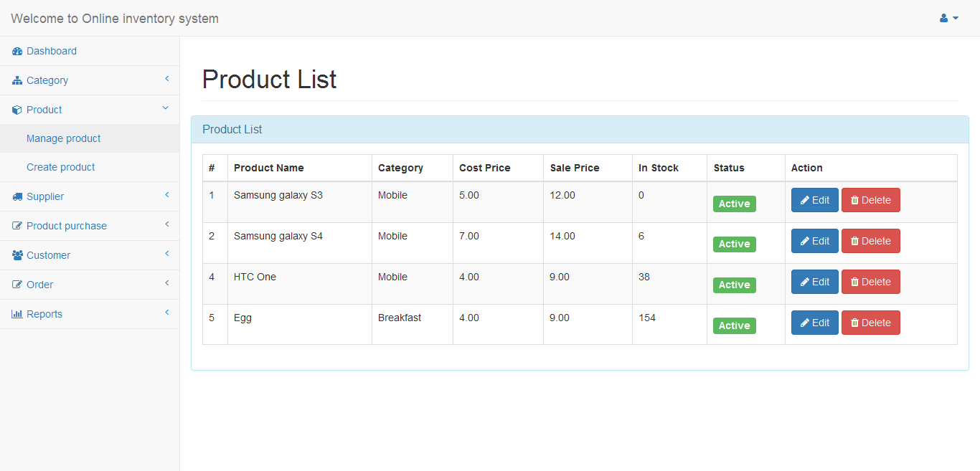Toggle Active status for HTC One
The image size is (980, 471).
[x=734, y=285]
